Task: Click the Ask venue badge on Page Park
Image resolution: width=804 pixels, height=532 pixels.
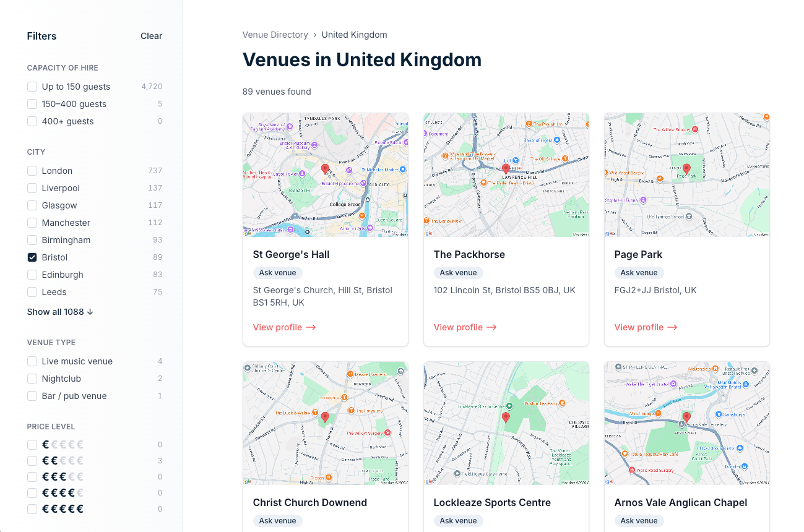Action: (639, 273)
